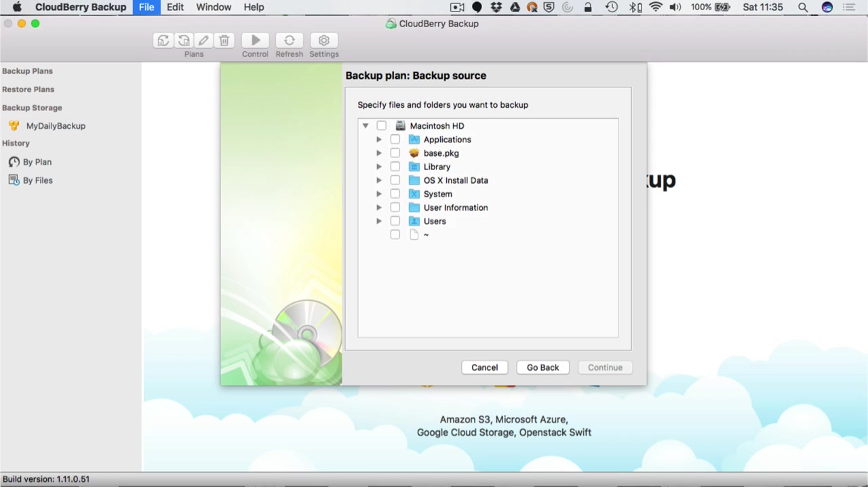
Task: Click the new backup plan toolbar icon
Action: (163, 41)
